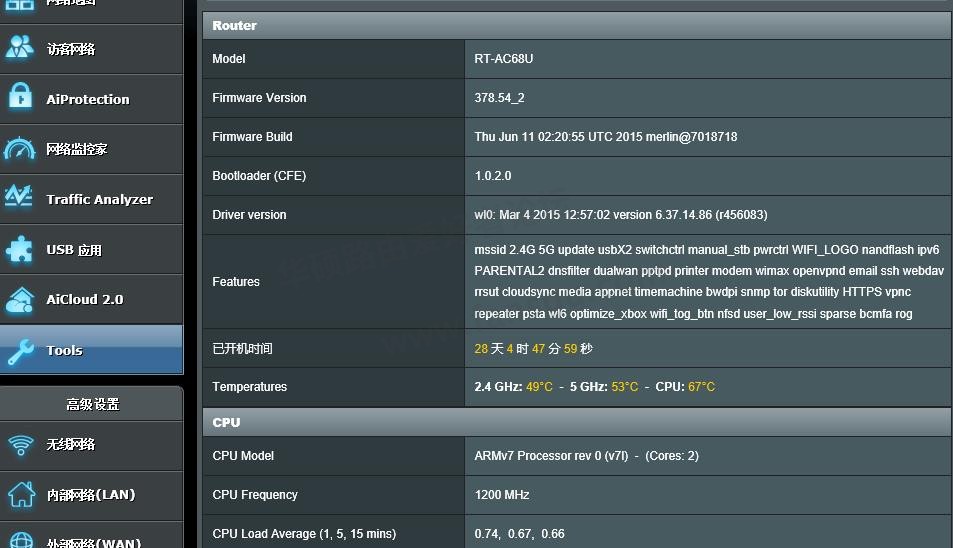Click the CPU section header
This screenshot has width=953, height=548.
[x=577, y=422]
